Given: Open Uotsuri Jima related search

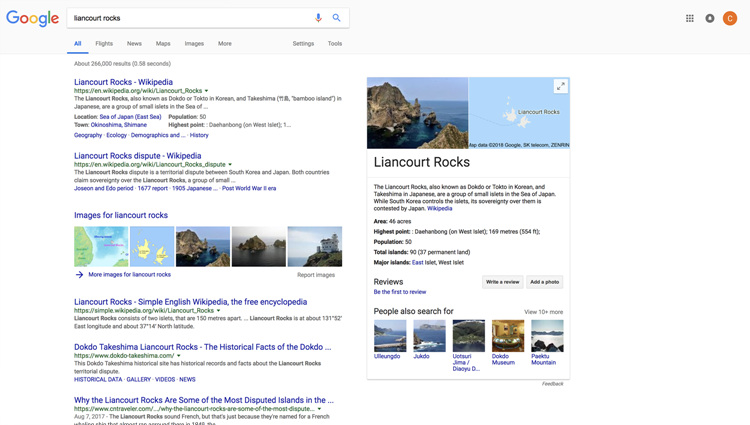Looking at the screenshot, I should 468,346.
